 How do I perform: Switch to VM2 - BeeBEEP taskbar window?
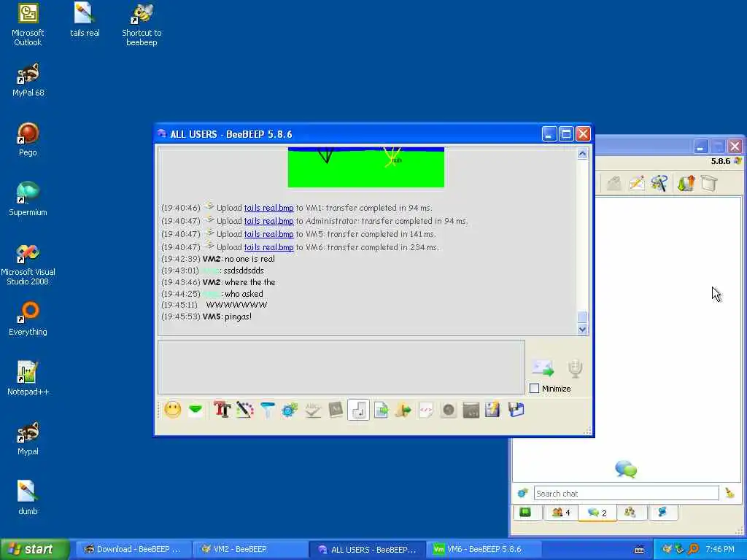point(251,550)
